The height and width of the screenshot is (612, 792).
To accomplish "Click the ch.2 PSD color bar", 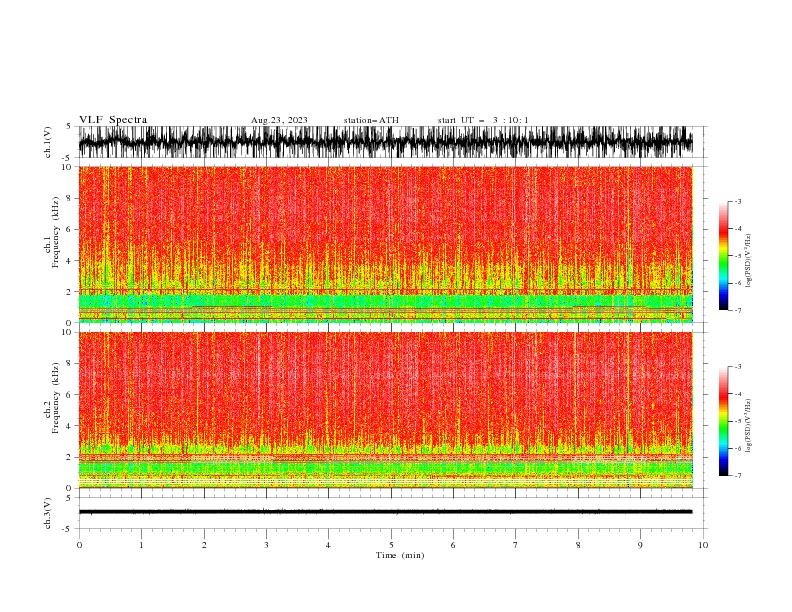I will [723, 421].
